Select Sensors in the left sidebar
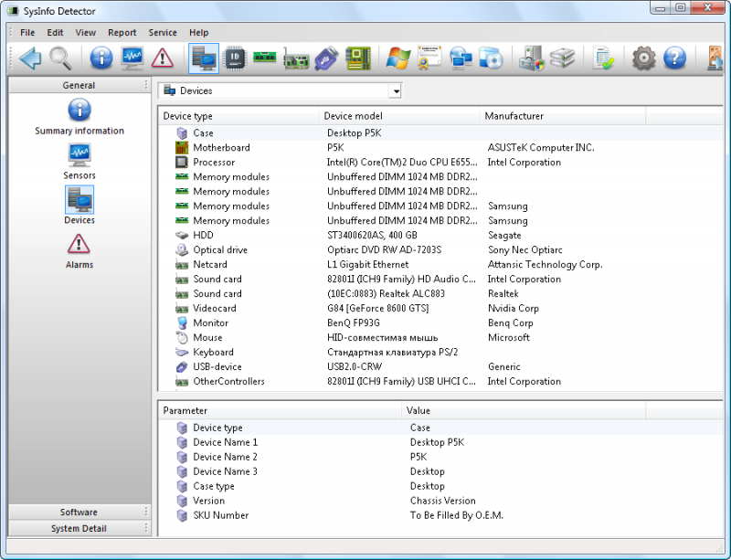 tap(79, 161)
